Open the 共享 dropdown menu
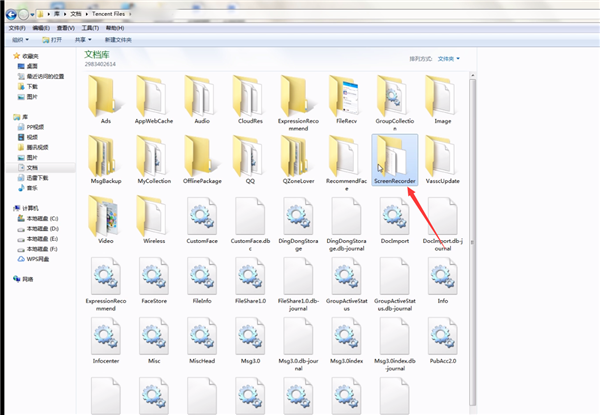Screen dimensions: 600x415 (83, 40)
